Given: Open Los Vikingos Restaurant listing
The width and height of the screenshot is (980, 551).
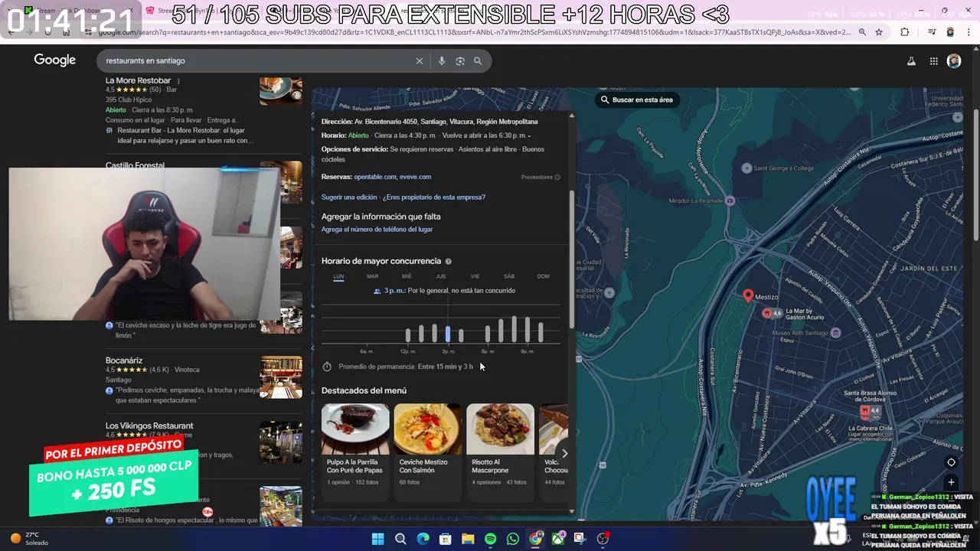Looking at the screenshot, I should (149, 425).
